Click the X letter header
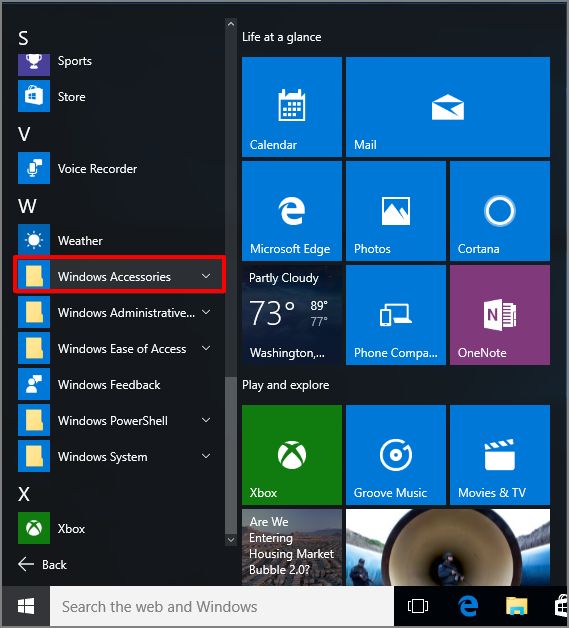 click(x=24, y=494)
